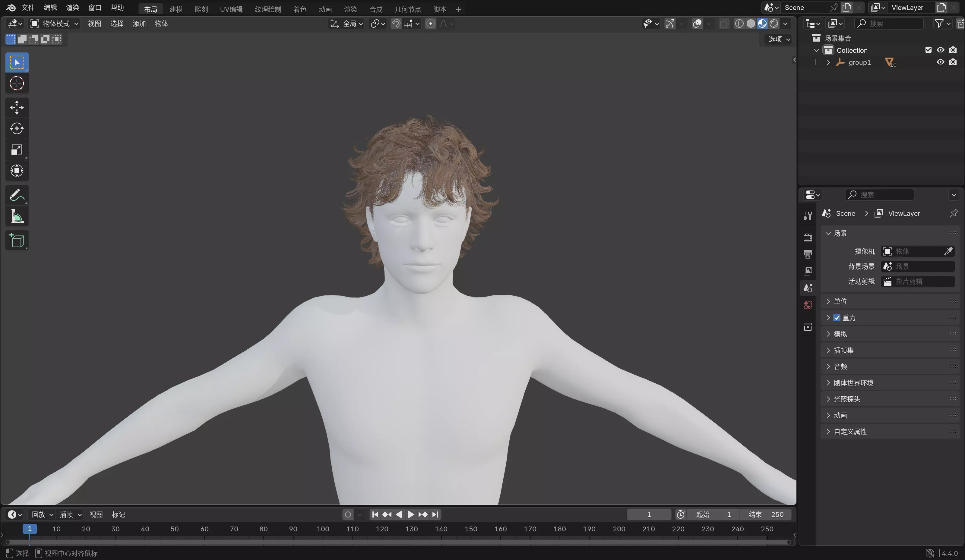Toggle auto keying record button

click(x=348, y=514)
